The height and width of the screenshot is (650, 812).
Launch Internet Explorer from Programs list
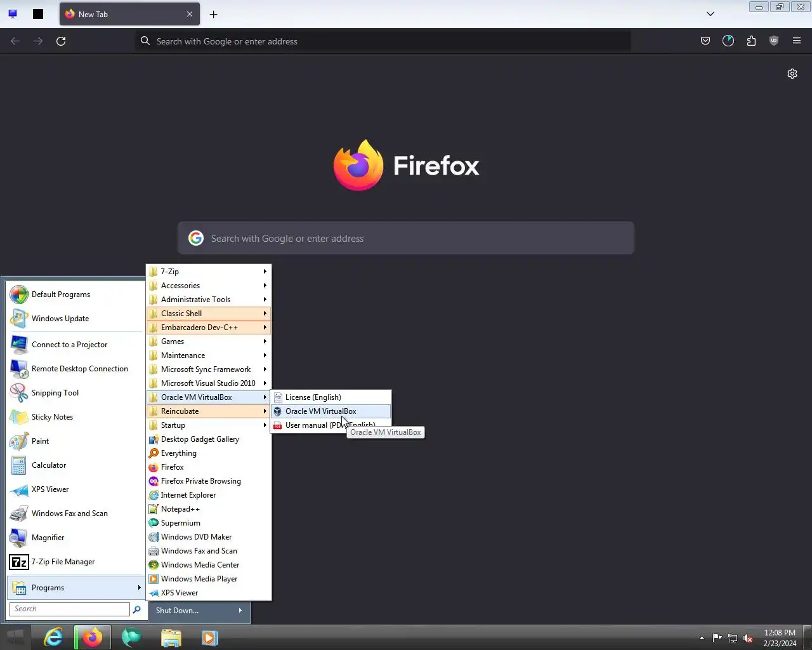[209, 495]
